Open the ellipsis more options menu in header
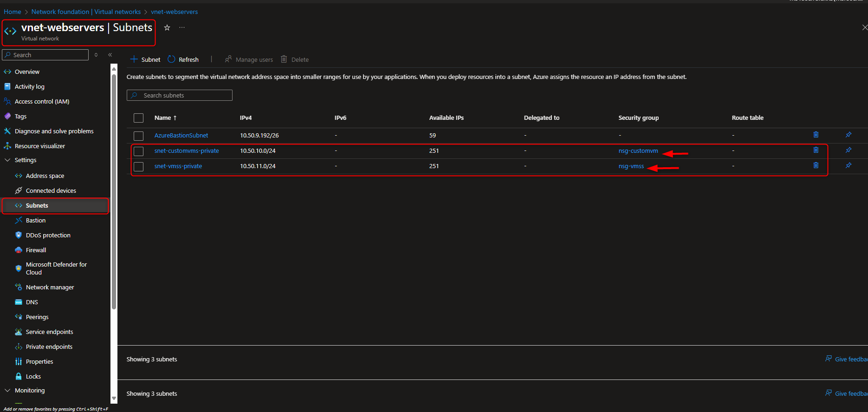868x412 pixels. pyautogui.click(x=182, y=27)
